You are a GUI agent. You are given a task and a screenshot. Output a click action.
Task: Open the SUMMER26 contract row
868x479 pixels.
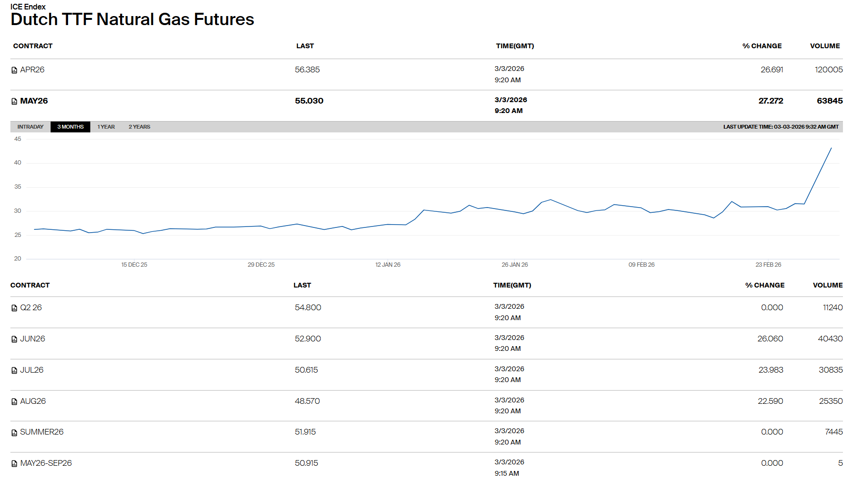42,432
